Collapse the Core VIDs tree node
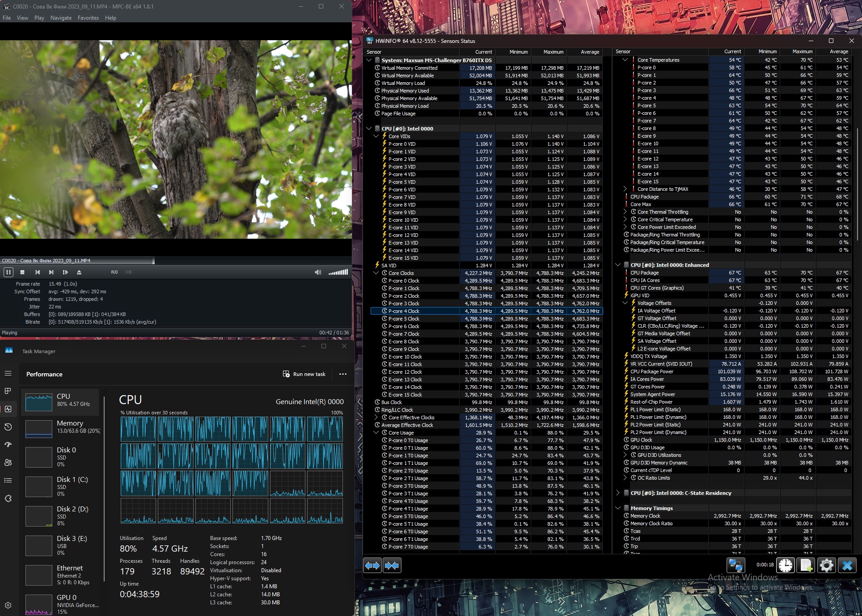 click(376, 136)
